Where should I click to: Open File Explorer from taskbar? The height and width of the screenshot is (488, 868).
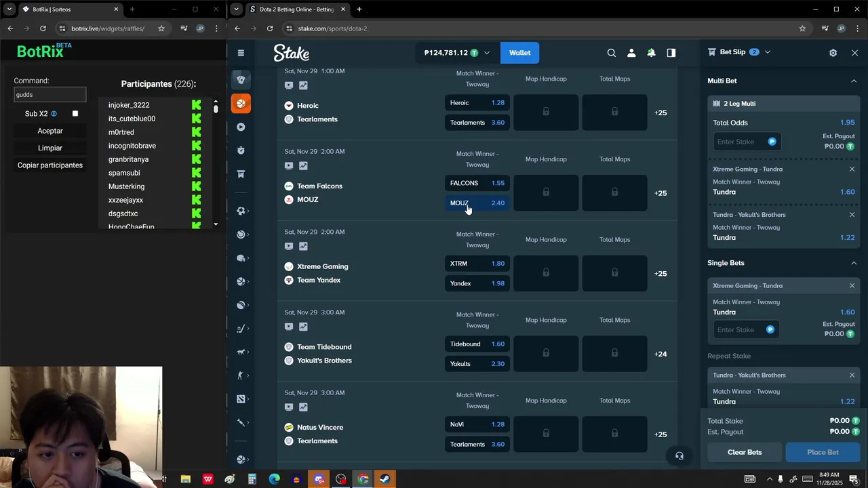185,479
